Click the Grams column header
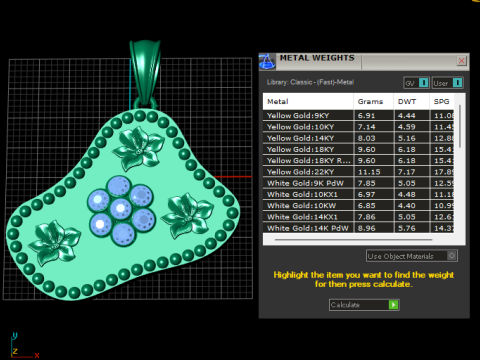The height and width of the screenshot is (360, 480). point(374,102)
